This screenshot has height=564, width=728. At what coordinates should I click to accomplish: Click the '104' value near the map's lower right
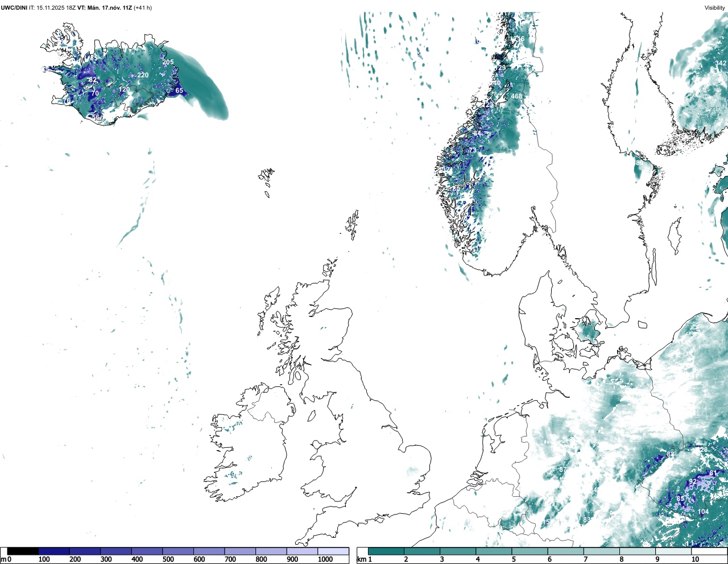coord(704,512)
